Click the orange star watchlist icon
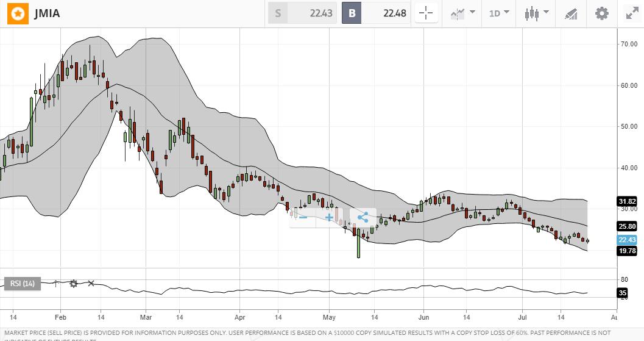Image resolution: width=644 pixels, height=341 pixels. point(18,13)
